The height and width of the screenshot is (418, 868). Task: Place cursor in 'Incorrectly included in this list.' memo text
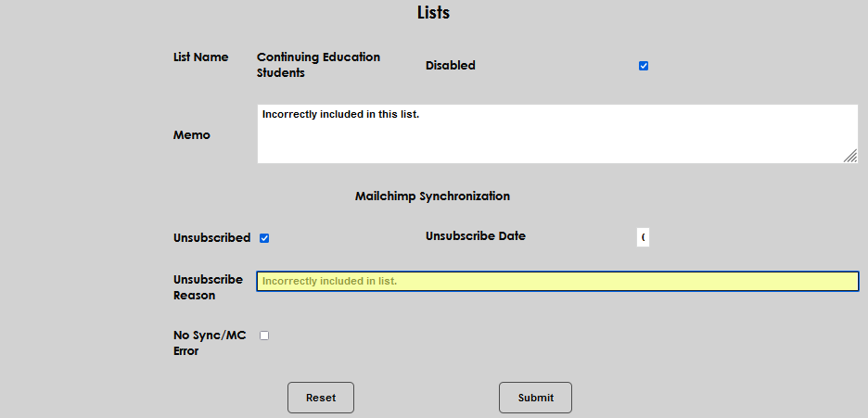(340, 115)
